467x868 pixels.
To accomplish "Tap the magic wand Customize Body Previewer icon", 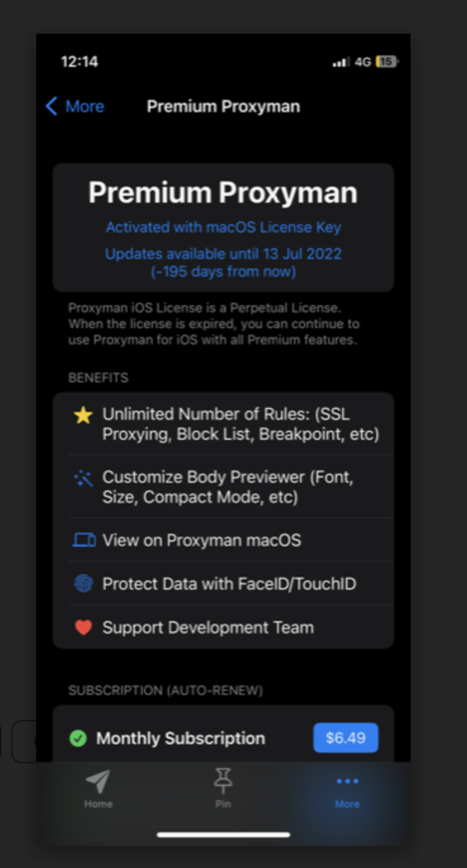I will click(84, 478).
